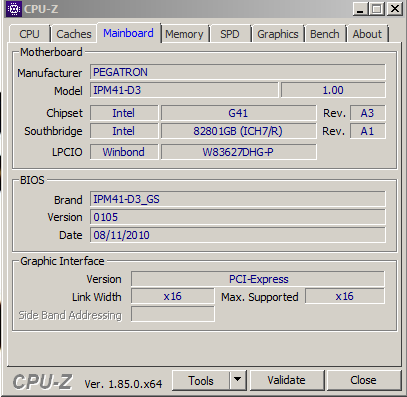The width and height of the screenshot is (407, 397).
Task: Click the Tools button
Action: [x=201, y=380]
